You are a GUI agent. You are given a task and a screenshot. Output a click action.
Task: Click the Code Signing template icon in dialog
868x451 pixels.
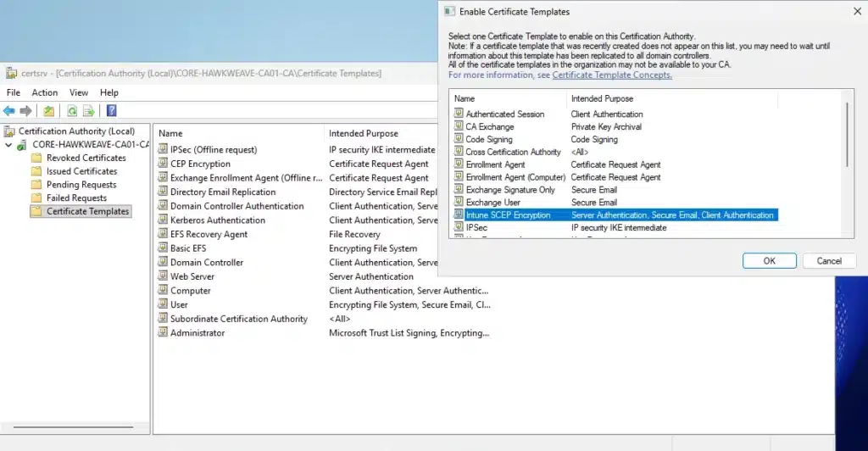click(459, 139)
